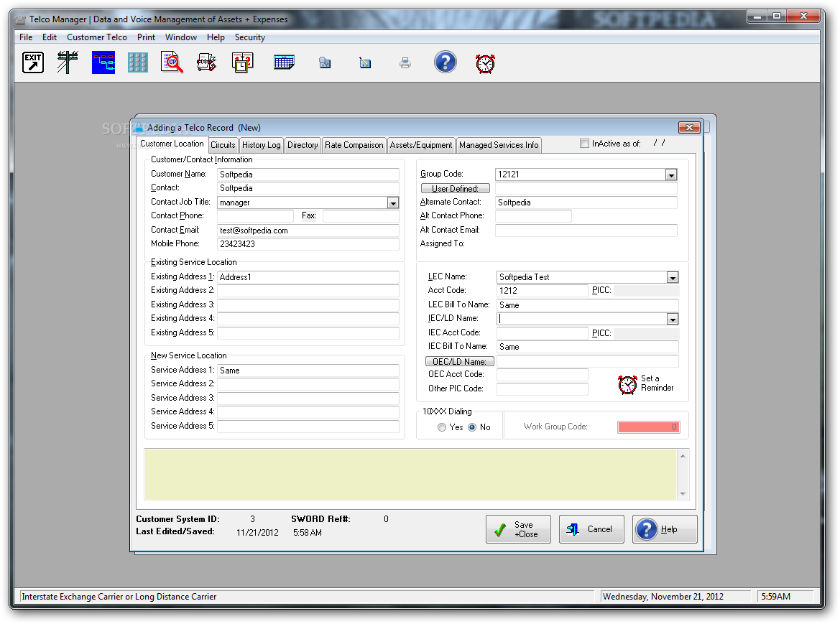Click the red Work Group Code field
840x624 pixels.
tap(648, 427)
